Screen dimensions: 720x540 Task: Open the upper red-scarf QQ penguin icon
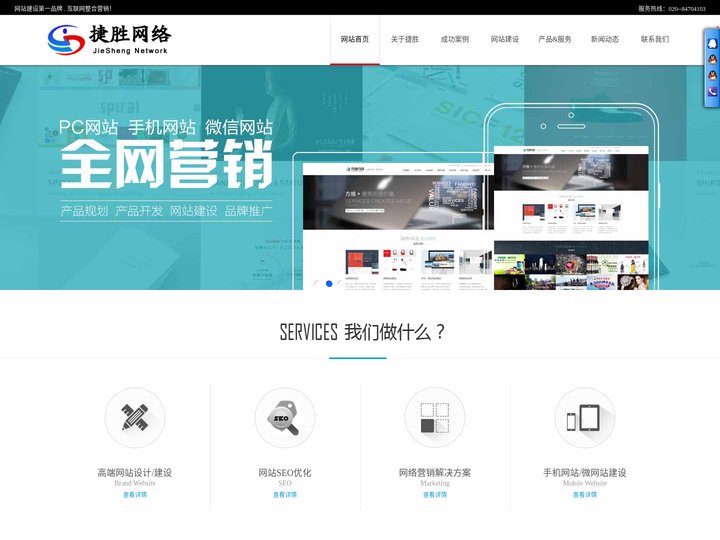(x=712, y=59)
